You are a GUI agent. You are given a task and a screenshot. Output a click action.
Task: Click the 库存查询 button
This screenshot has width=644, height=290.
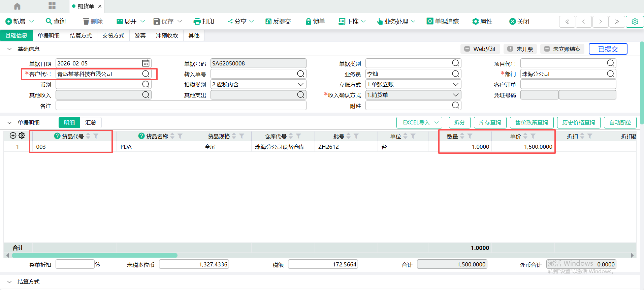coord(490,122)
